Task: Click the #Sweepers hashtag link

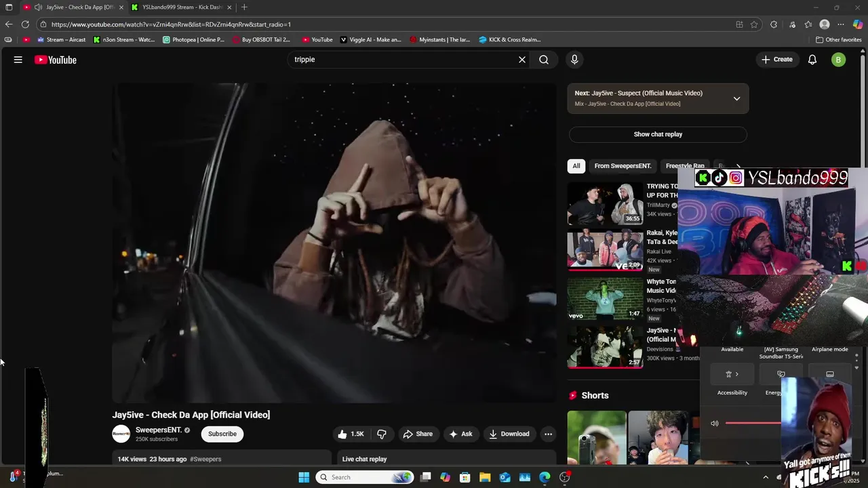Action: point(205,459)
